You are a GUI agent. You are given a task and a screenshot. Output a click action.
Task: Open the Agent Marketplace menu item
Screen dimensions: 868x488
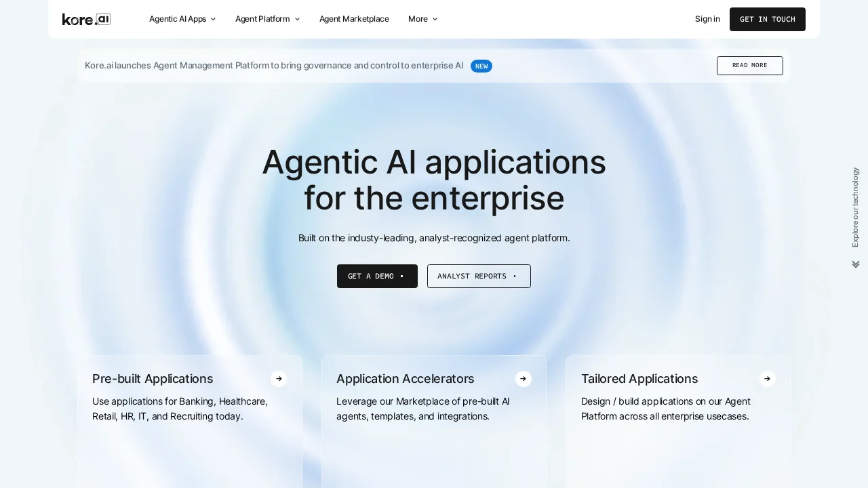tap(354, 19)
